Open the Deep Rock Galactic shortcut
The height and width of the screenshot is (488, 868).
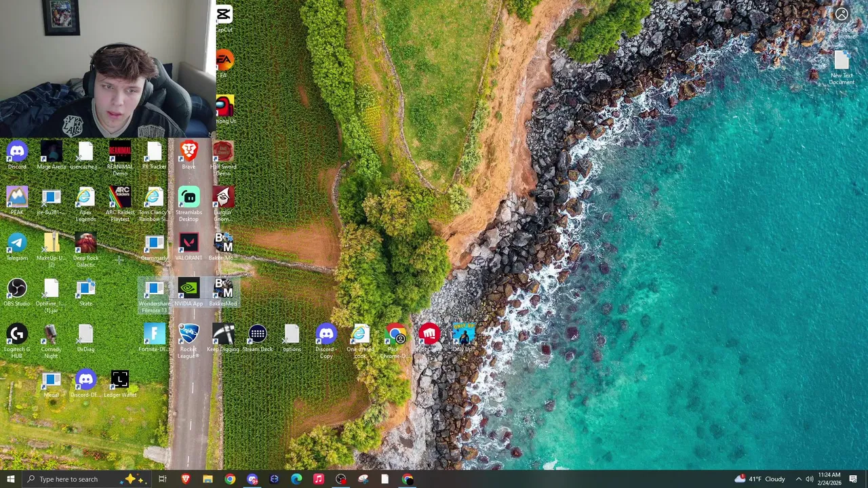click(x=85, y=250)
